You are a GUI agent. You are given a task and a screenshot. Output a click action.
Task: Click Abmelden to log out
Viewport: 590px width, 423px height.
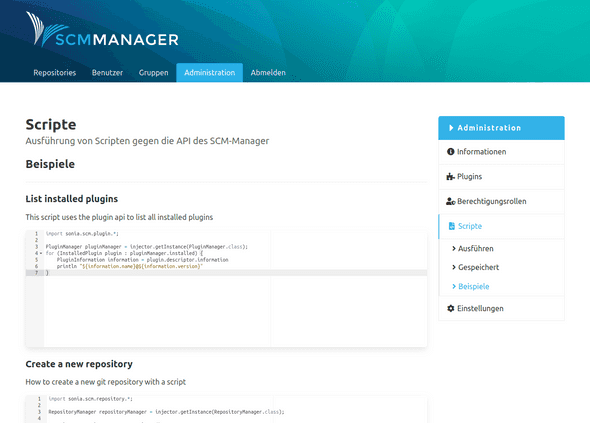coord(268,73)
